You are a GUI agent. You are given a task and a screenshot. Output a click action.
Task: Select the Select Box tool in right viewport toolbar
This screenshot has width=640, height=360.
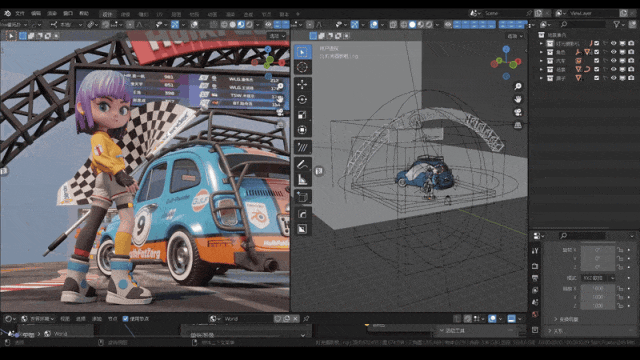click(x=302, y=52)
